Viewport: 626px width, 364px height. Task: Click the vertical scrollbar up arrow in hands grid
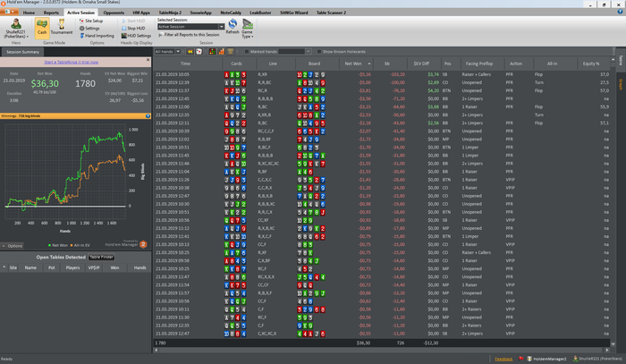pos(613,60)
